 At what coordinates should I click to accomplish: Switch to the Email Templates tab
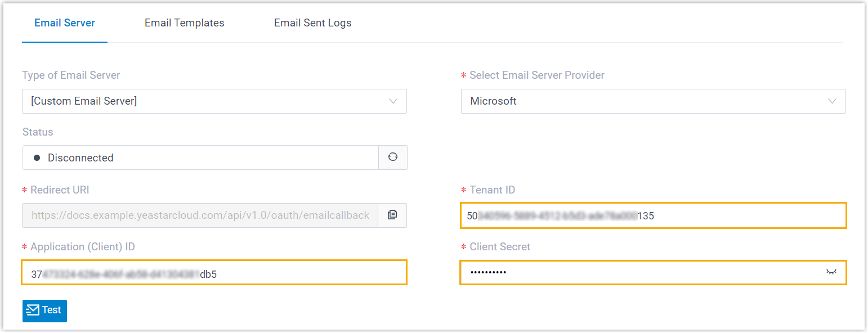click(x=185, y=23)
